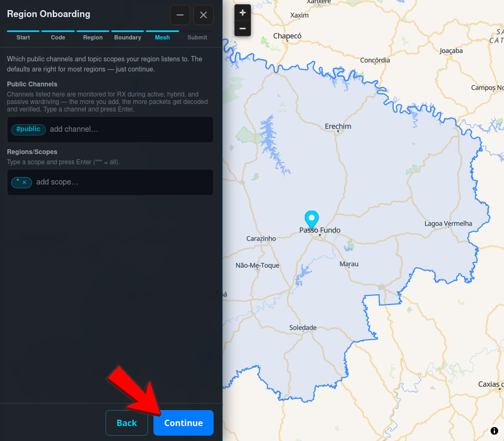Click the Continue button
Screen dimensions: 504x441
(183, 423)
